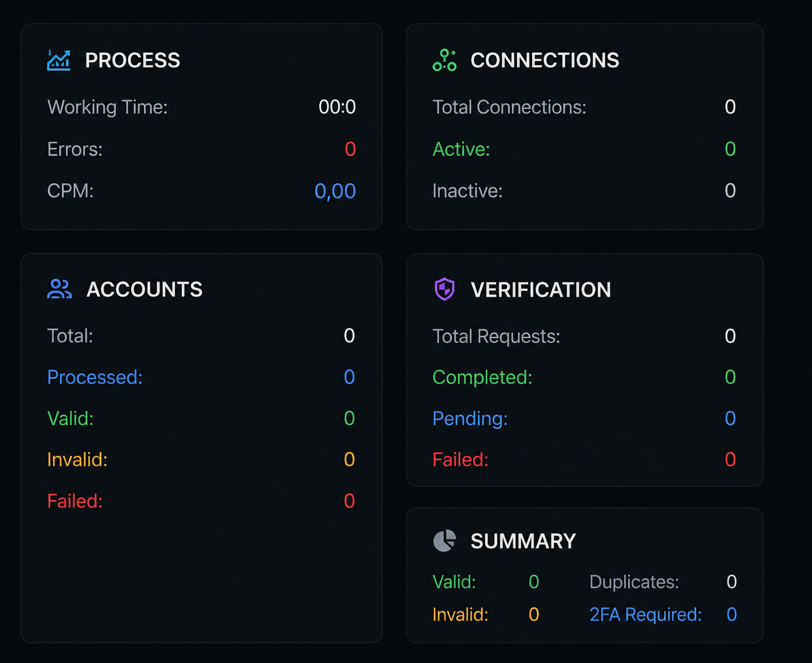Click the "Total Requests:" label
Screen dimensions: 812x663
pos(496,336)
